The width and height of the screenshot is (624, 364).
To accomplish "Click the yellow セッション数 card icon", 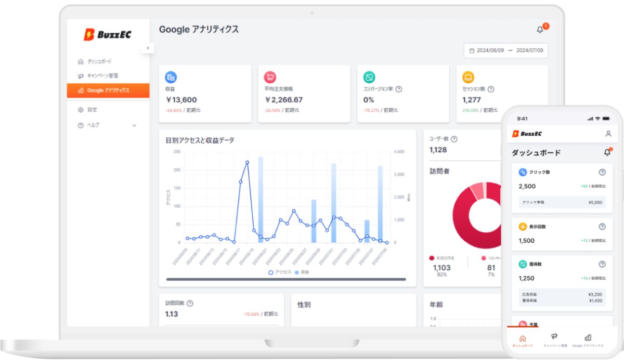I will pyautogui.click(x=468, y=77).
